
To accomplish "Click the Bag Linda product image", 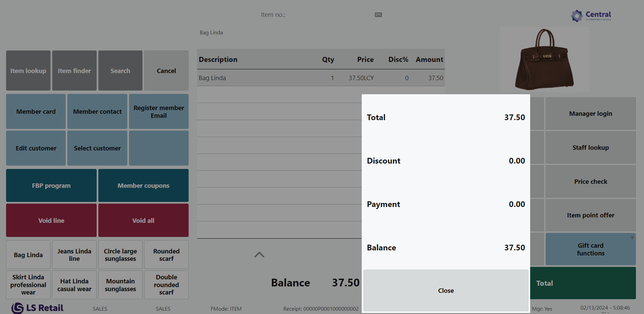I will click(544, 60).
